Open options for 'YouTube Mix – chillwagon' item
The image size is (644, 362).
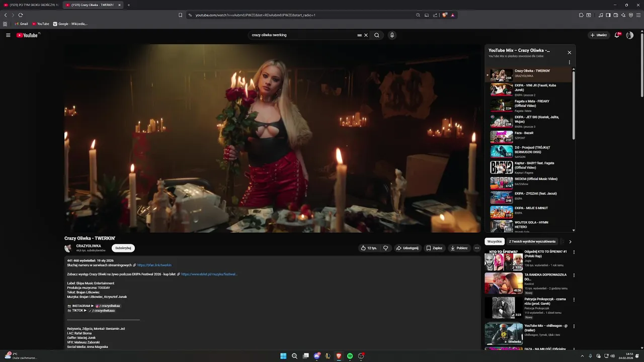[574, 326]
